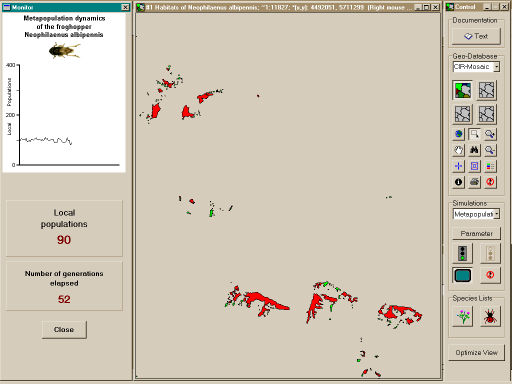512x384 pixels.
Task: Open the binoculars find tool
Action: click(x=474, y=150)
